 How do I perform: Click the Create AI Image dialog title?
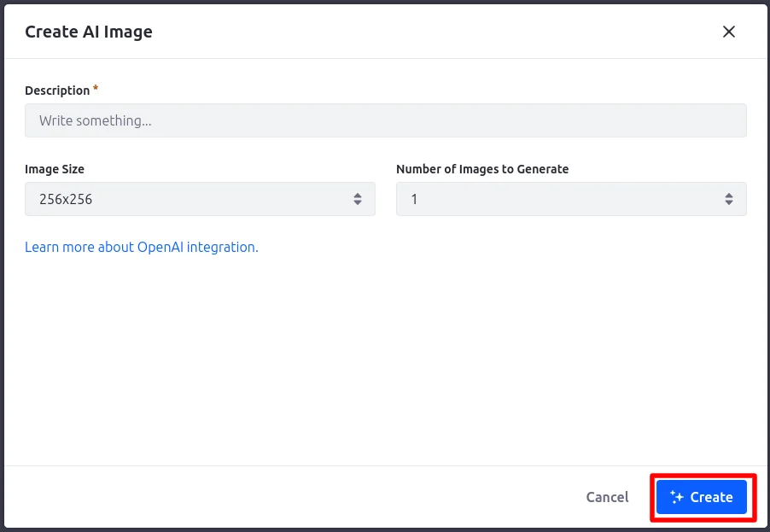pyautogui.click(x=89, y=32)
